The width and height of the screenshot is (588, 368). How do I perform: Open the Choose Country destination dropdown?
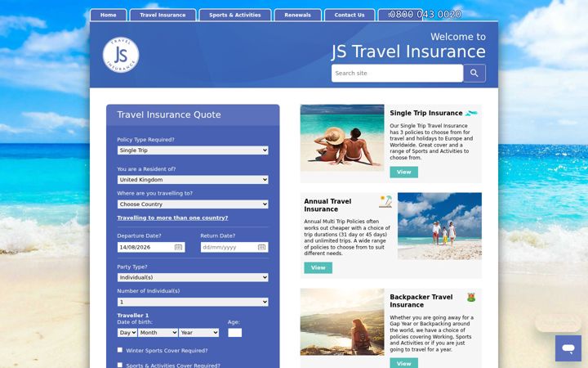pyautogui.click(x=193, y=204)
